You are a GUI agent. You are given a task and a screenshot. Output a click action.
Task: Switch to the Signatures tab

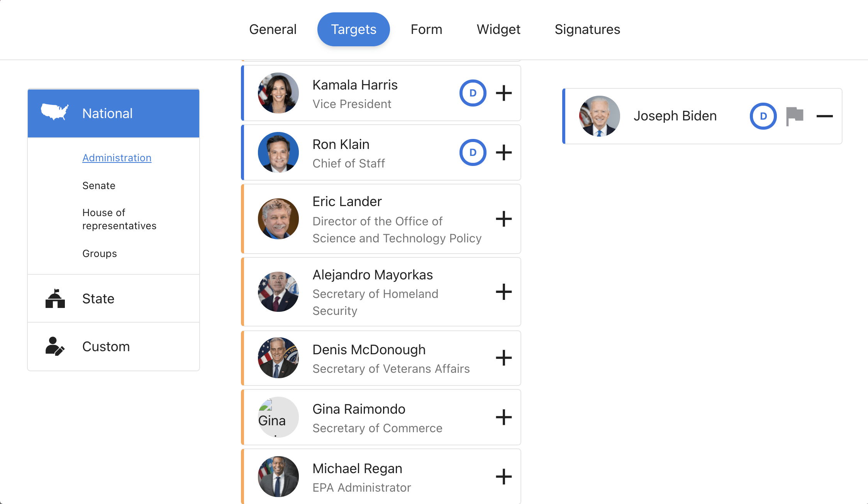587,29
